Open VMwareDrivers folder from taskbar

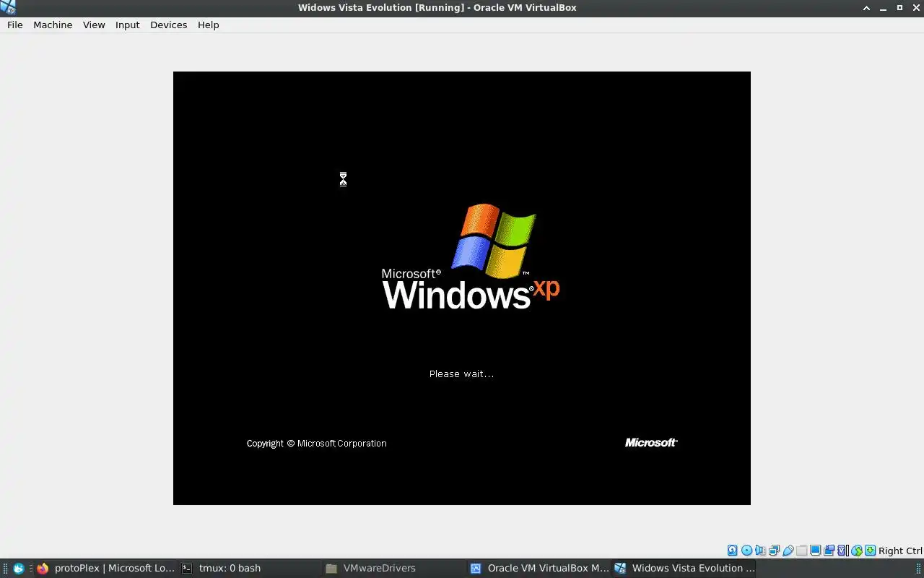click(393, 568)
